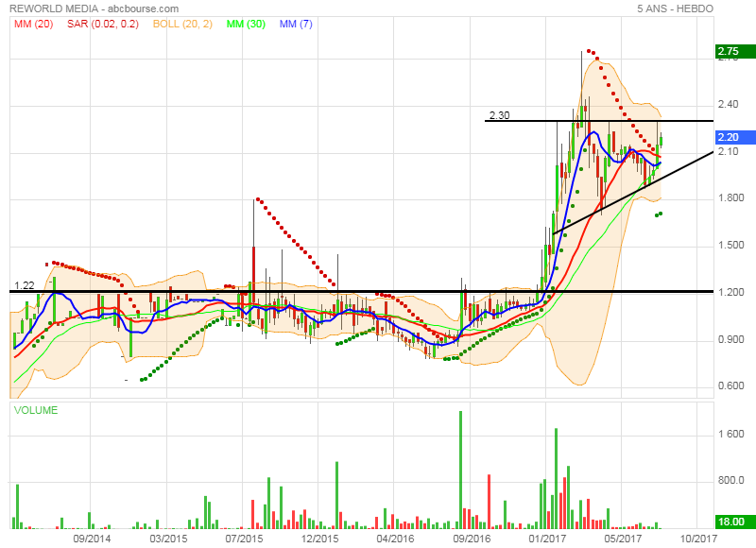This screenshot has height=548, width=756.
Task: Click the 1.200 price axis label
Action: (730, 292)
